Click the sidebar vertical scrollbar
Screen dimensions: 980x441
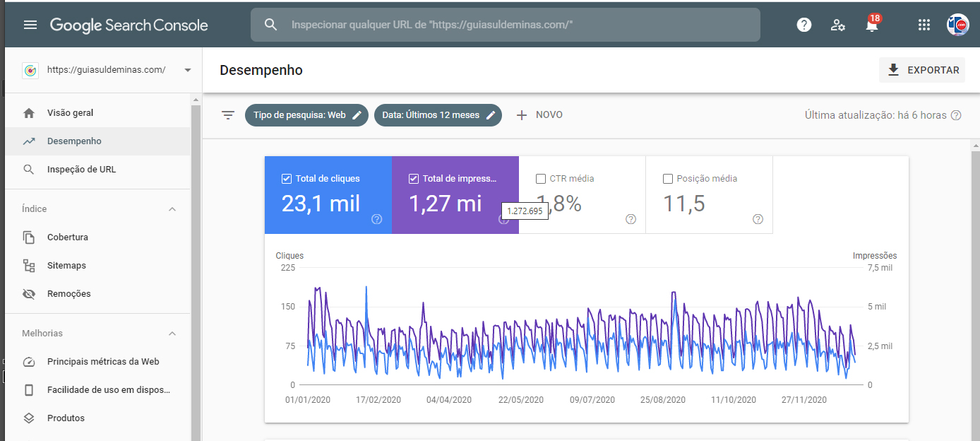196,269
